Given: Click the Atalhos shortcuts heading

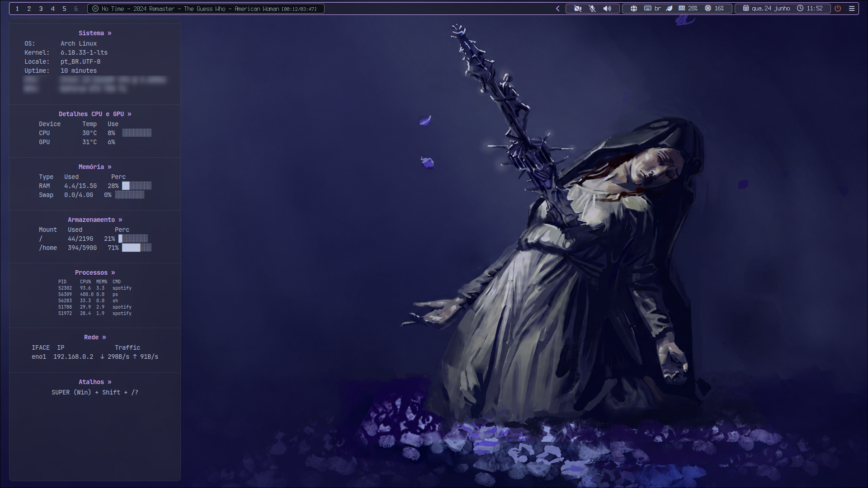Looking at the screenshot, I should click(95, 382).
